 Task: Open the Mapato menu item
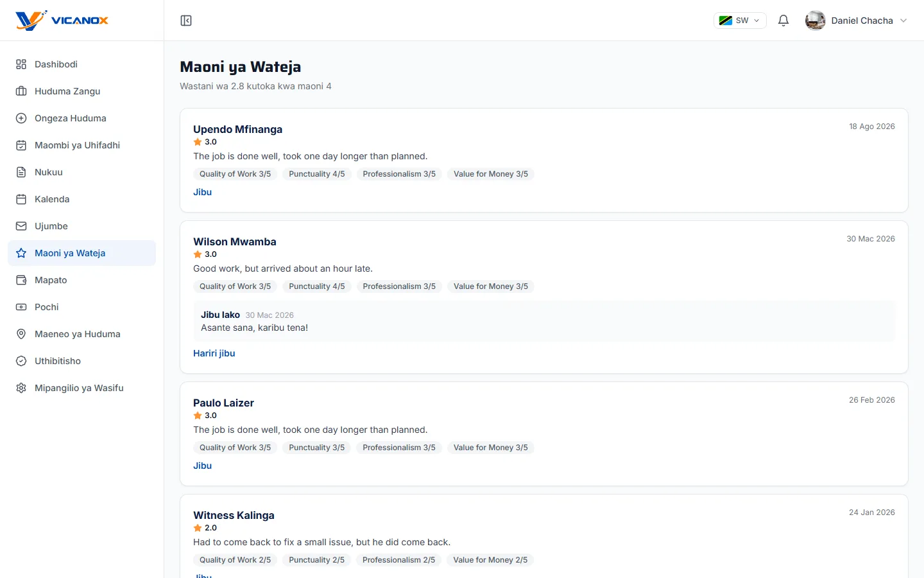81,280
